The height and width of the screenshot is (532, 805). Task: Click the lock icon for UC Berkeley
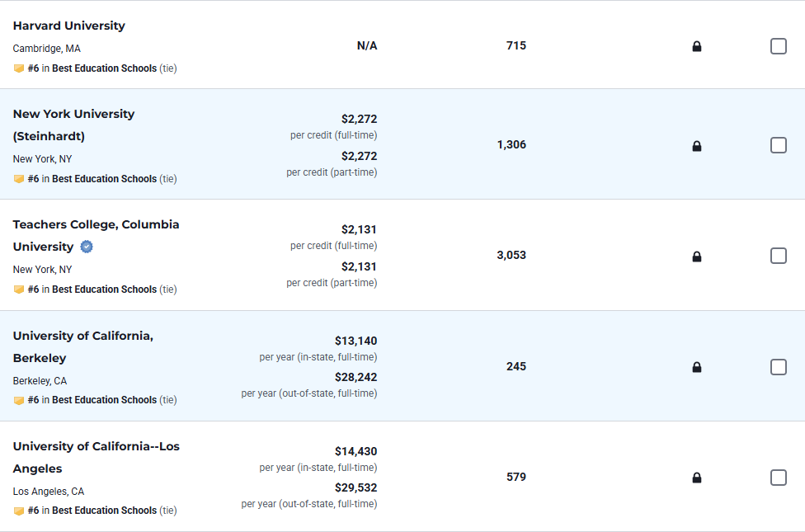697,367
